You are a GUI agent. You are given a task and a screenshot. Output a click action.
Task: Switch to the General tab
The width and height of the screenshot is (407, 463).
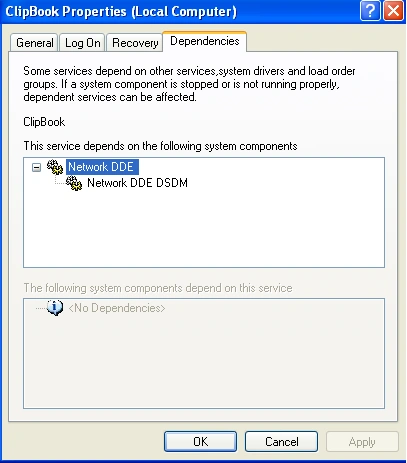(x=34, y=43)
